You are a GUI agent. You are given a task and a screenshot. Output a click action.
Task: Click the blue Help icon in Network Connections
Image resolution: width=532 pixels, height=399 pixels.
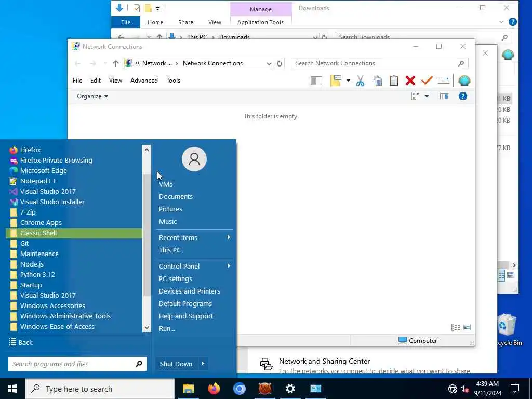point(463,96)
